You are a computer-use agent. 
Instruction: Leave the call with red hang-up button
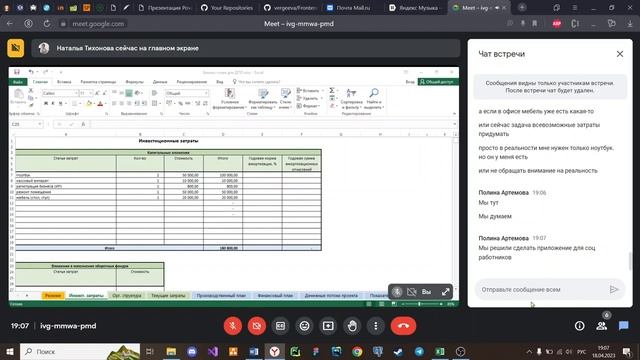pos(403,326)
